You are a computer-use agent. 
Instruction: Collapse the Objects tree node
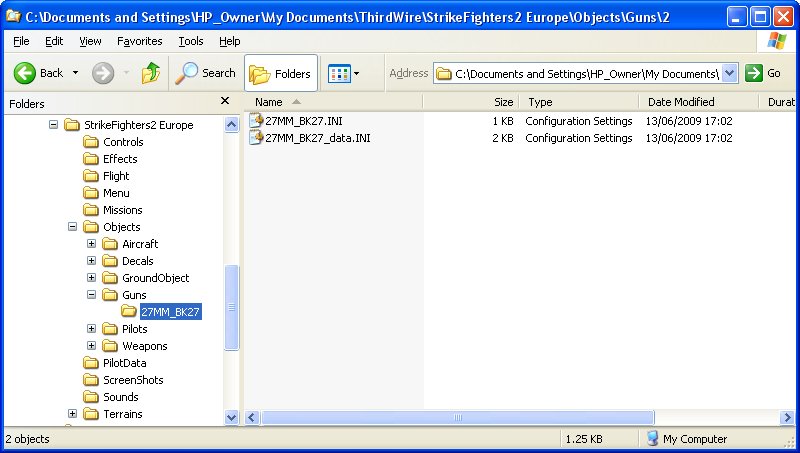point(72,226)
